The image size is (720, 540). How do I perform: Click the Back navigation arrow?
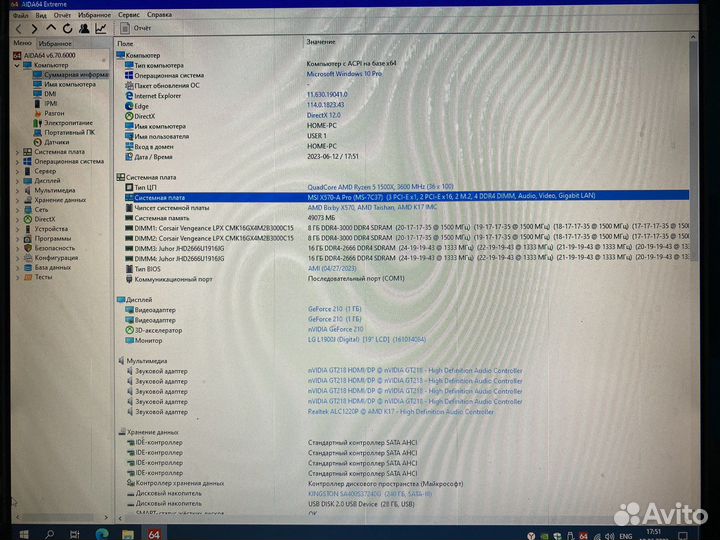19,29
